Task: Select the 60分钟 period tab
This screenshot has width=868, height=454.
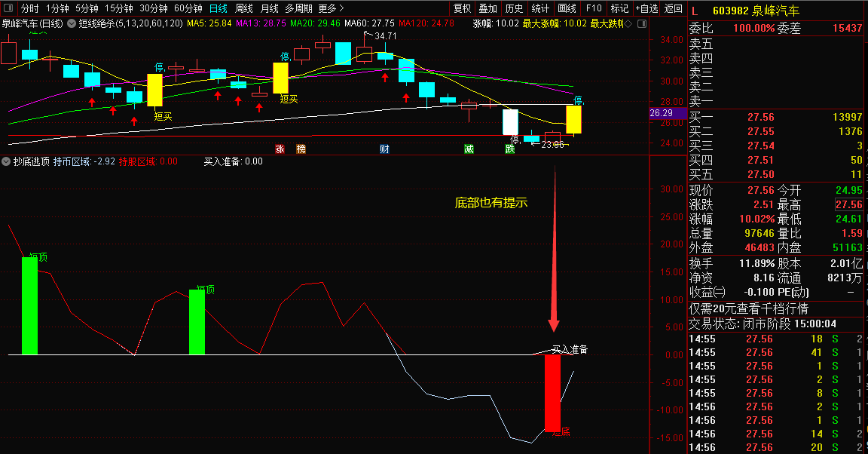Action: point(188,8)
